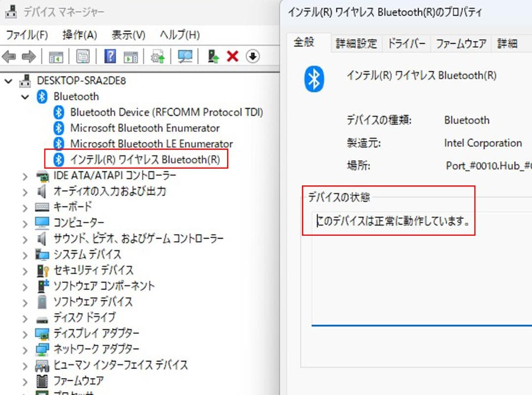Click the Scan for hardware changes icon
This screenshot has width=532, height=395.
186,56
